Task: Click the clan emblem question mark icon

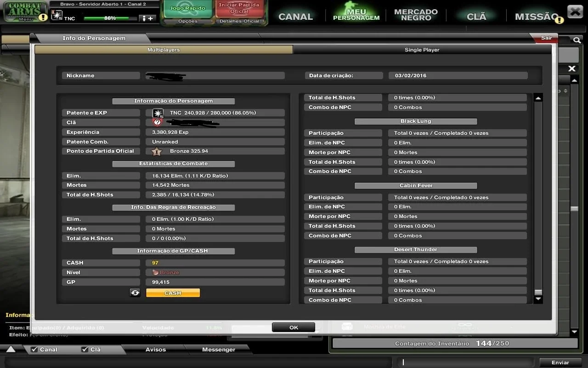Action: pyautogui.click(x=157, y=122)
